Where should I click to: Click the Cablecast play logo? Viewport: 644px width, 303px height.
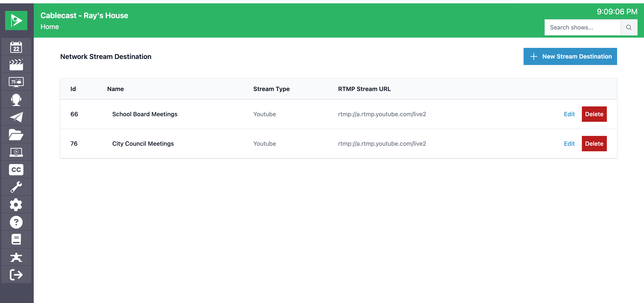16,21
